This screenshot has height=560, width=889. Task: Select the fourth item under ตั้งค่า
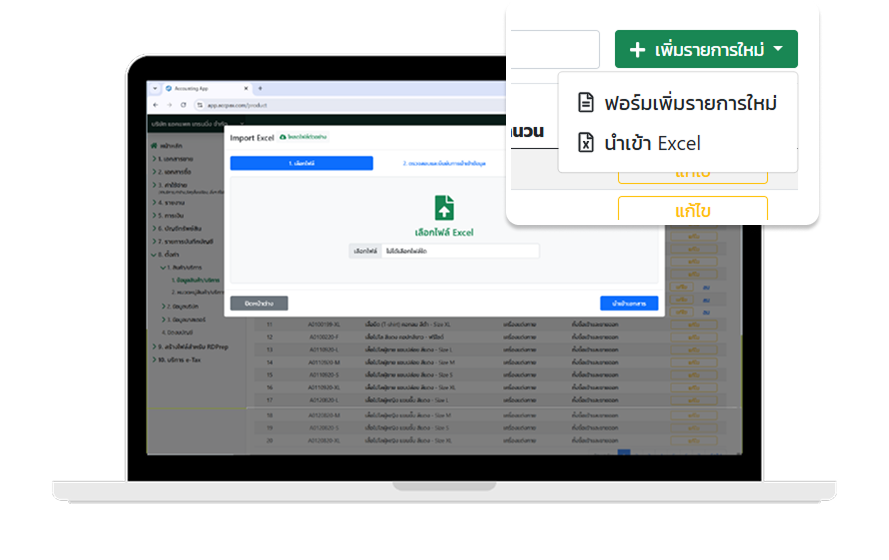point(177,332)
